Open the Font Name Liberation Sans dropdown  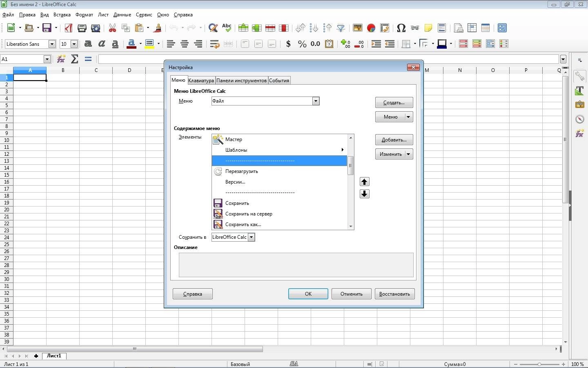(52, 44)
